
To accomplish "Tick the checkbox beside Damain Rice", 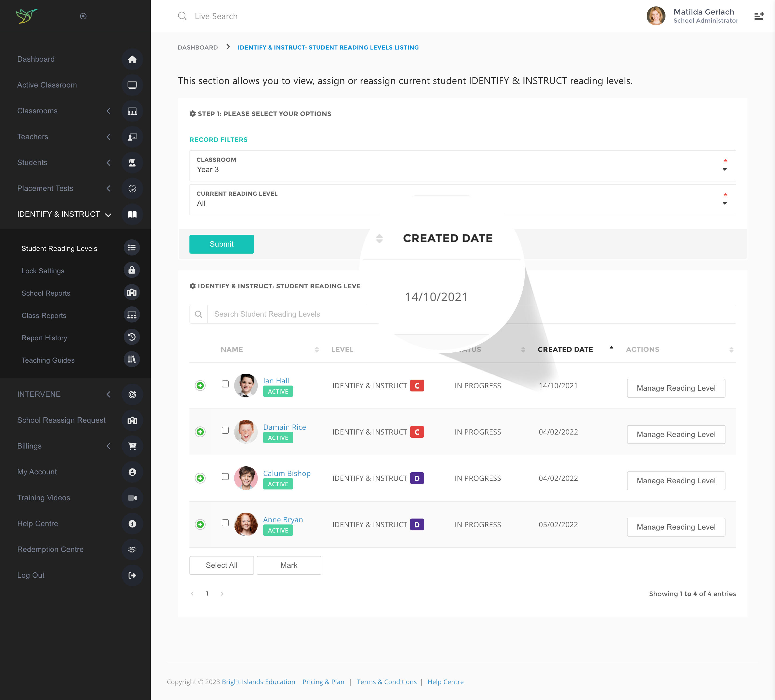I will tap(225, 430).
